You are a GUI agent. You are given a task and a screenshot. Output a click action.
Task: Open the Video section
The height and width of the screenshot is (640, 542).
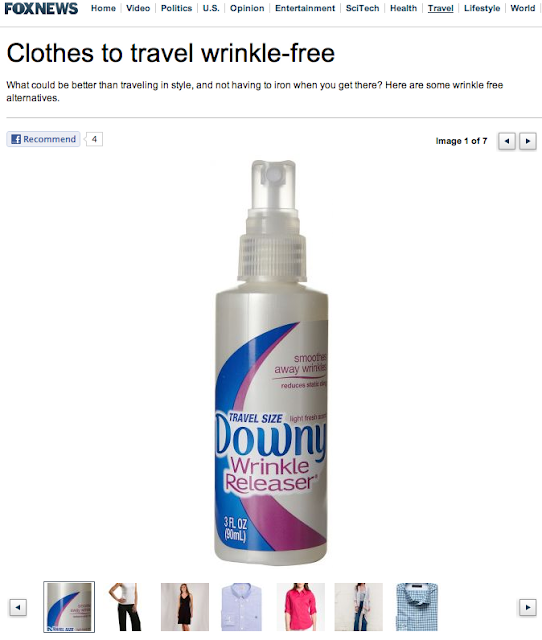[x=138, y=8]
